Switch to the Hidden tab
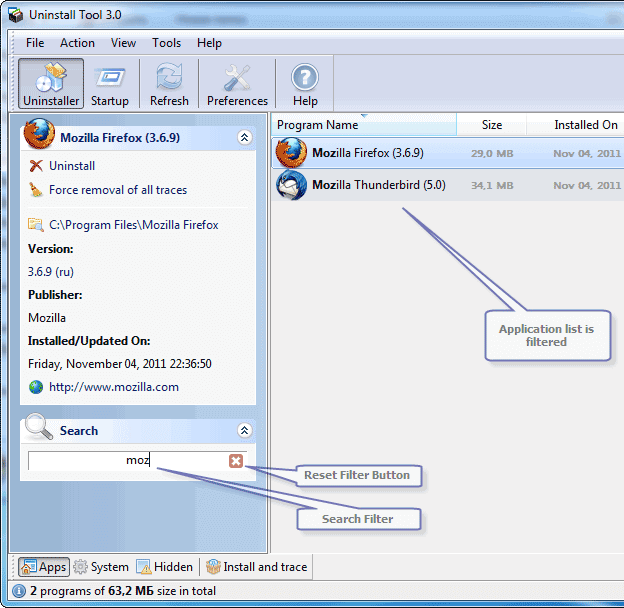Screen dimensions: 624x608 click(x=164, y=567)
